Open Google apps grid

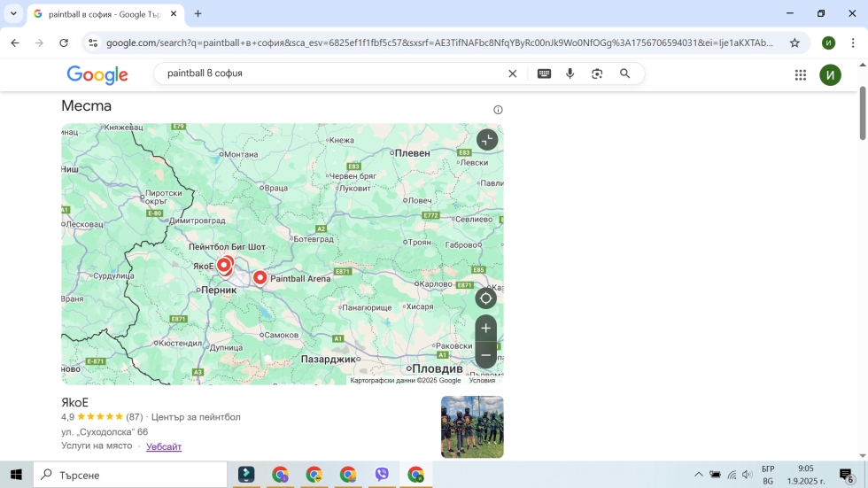click(800, 74)
